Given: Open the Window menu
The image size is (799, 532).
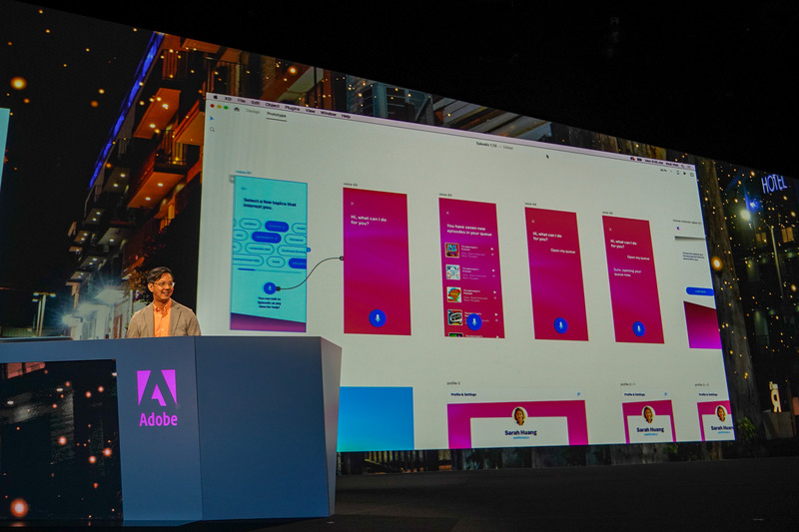Looking at the screenshot, I should coord(329,113).
